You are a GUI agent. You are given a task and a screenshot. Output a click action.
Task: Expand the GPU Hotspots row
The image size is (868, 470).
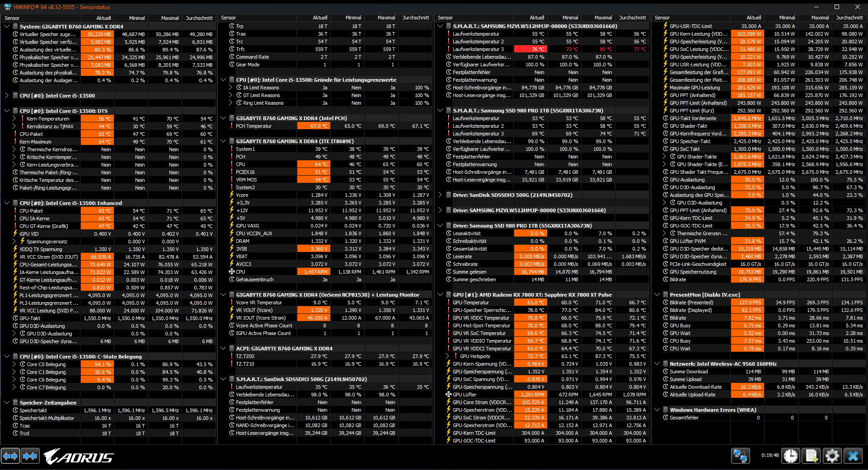click(x=447, y=356)
